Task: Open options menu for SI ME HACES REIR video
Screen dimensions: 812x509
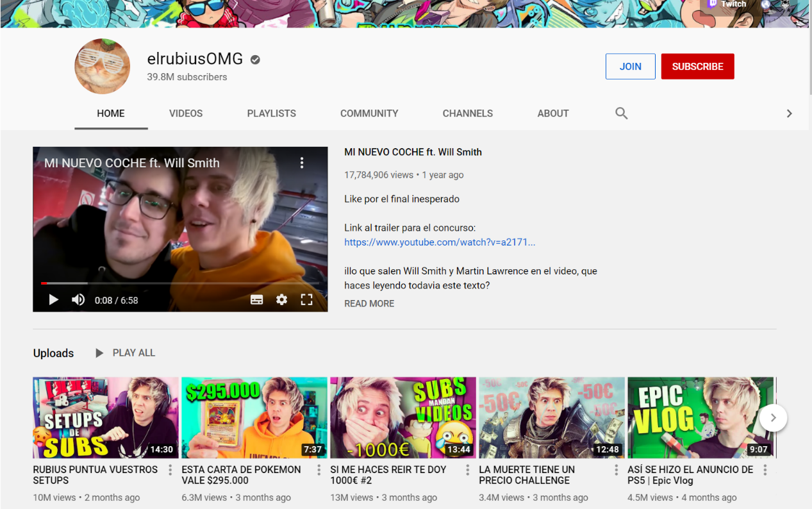Action: click(x=468, y=470)
